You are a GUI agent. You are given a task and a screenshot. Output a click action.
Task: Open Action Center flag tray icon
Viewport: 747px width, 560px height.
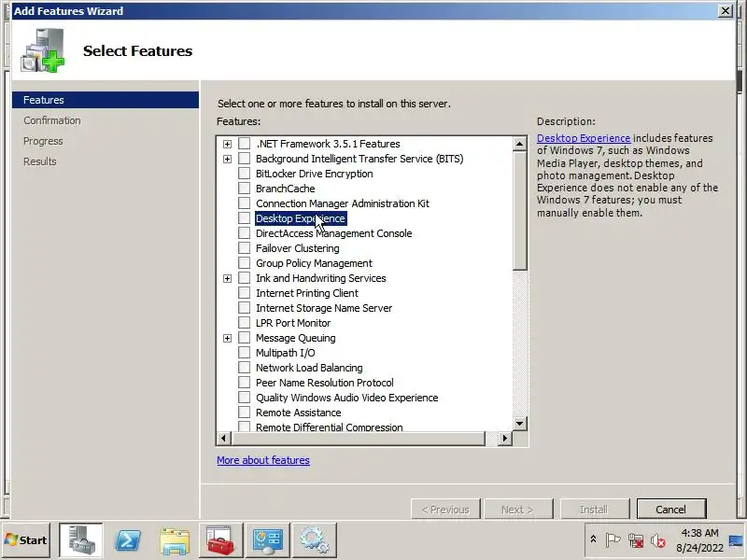[x=613, y=540]
